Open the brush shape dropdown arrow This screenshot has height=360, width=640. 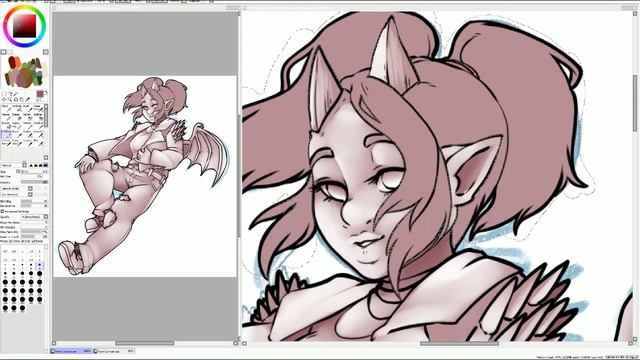point(30,189)
